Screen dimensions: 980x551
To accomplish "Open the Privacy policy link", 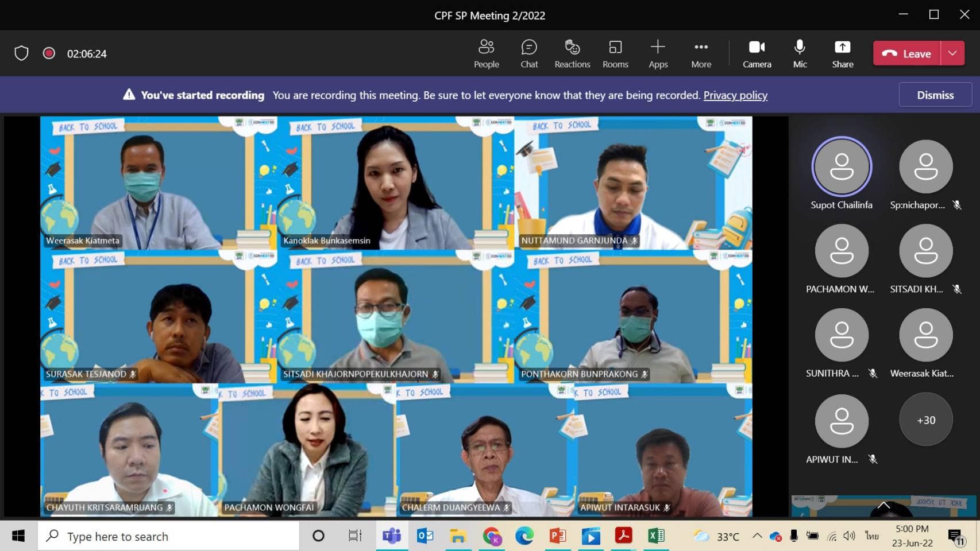I will 735,95.
